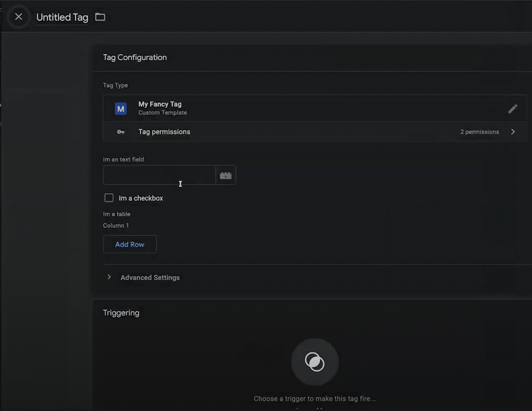Click the blue M icon for My Fancy Tag

point(121,109)
